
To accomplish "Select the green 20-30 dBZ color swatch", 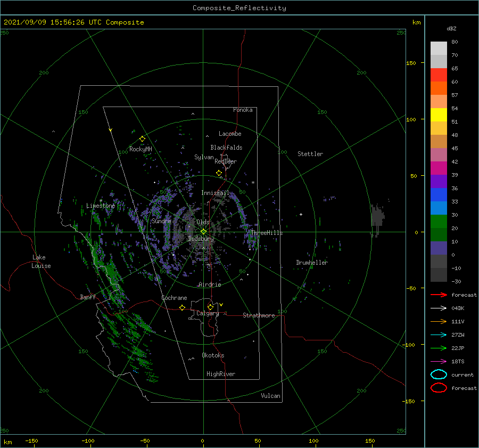I will pos(439,222).
